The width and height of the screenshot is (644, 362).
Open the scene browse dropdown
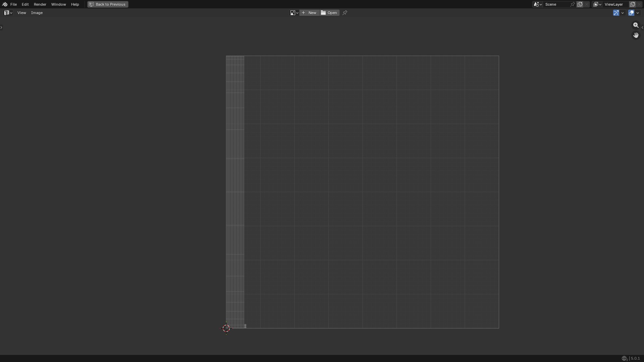[538, 4]
